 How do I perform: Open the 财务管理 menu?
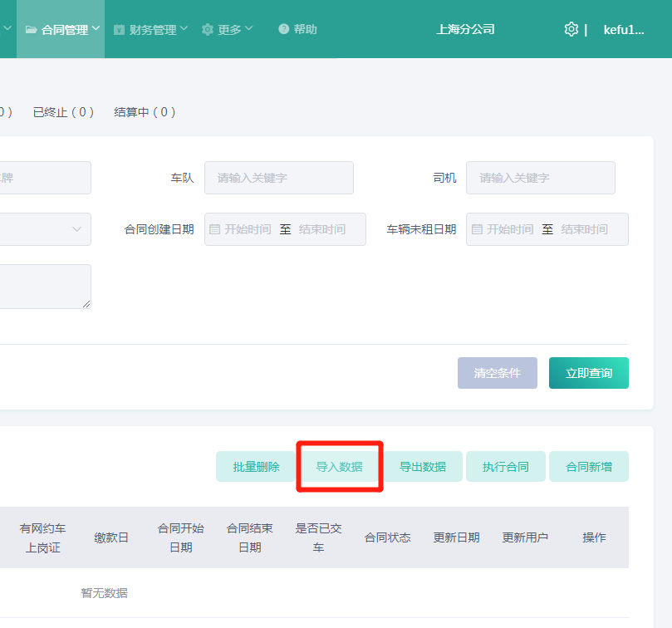click(x=151, y=29)
